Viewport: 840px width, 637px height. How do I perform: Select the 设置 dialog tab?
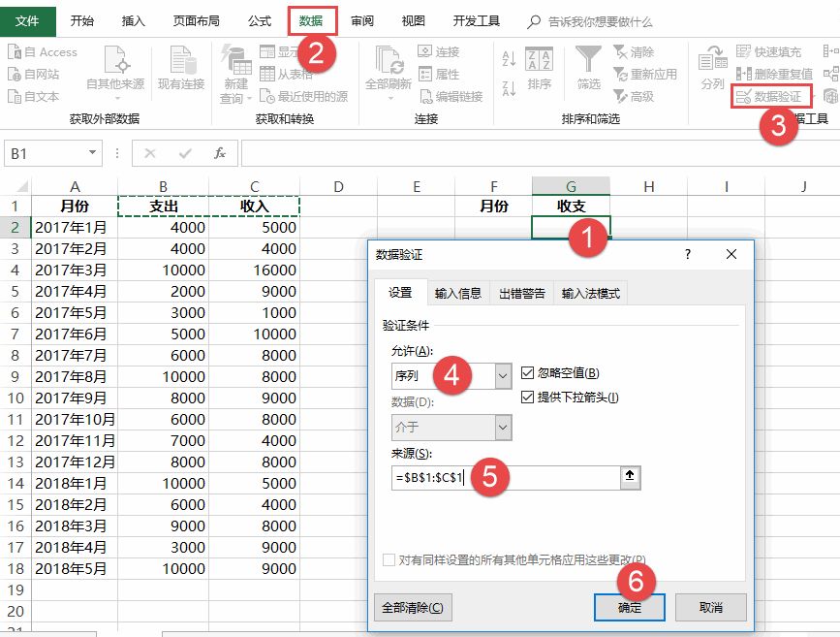pos(400,293)
